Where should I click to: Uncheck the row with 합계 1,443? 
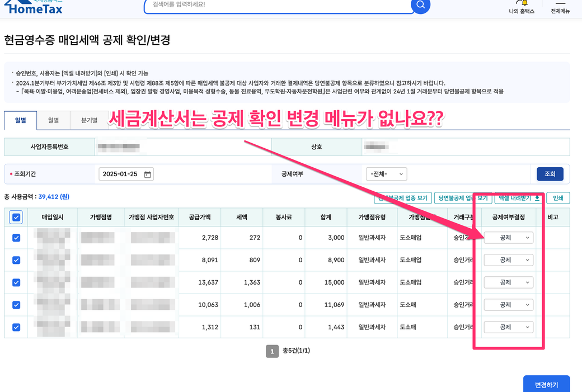(x=16, y=327)
